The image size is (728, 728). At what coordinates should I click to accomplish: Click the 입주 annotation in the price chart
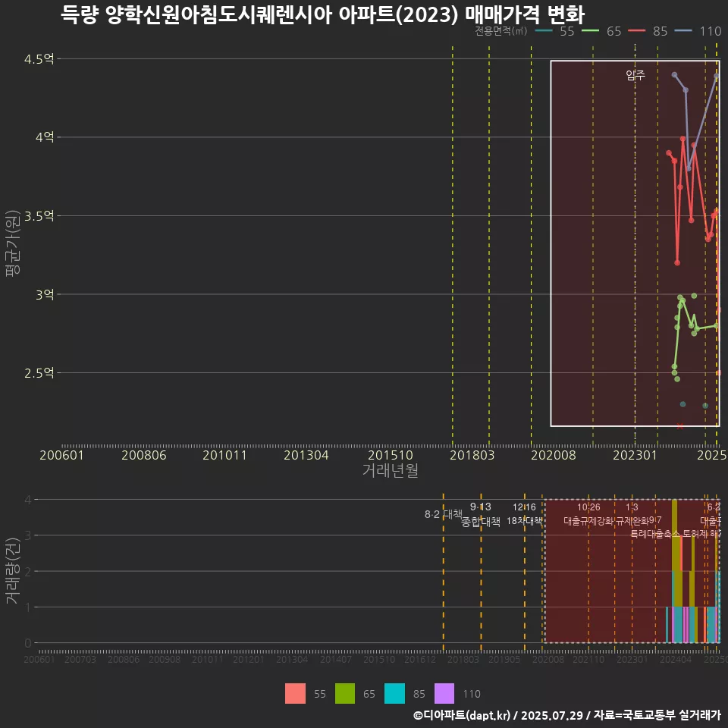[635, 75]
